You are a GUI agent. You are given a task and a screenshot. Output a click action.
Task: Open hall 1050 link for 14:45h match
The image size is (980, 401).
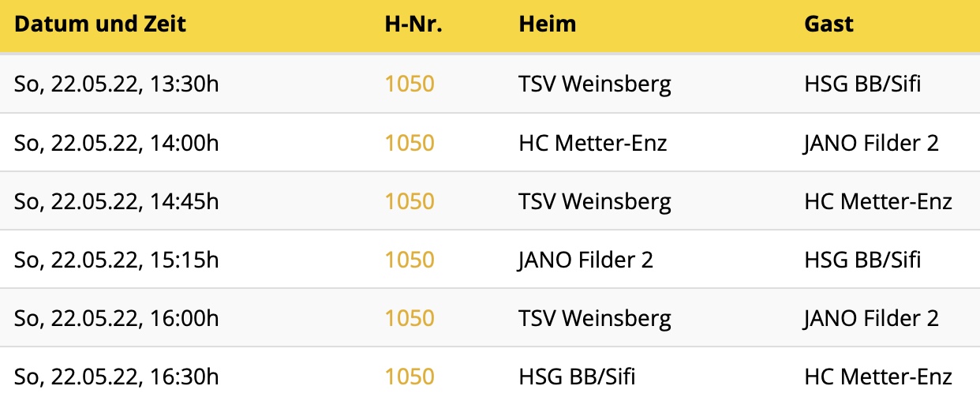[x=410, y=201]
